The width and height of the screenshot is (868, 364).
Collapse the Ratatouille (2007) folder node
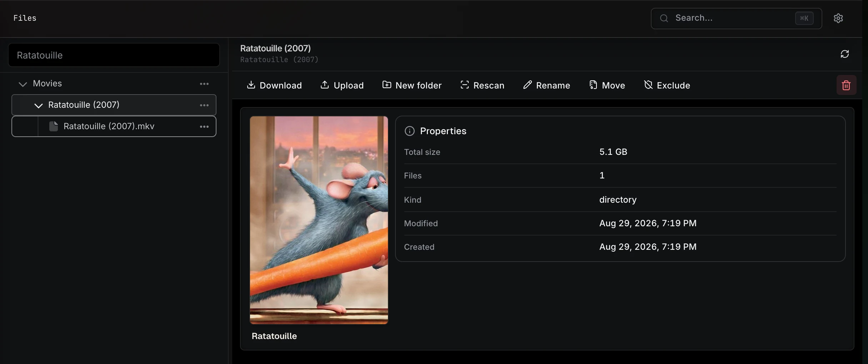point(38,106)
